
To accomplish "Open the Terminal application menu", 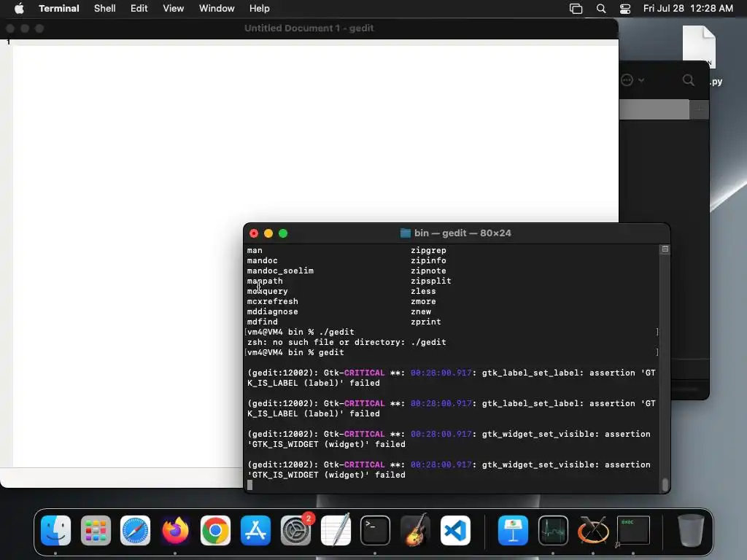I will (59, 9).
